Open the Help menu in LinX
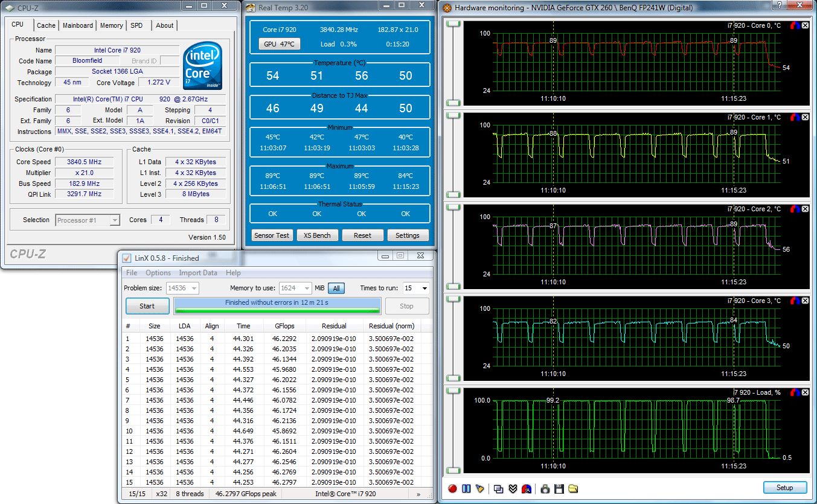Viewport: 817px width, 504px height. point(233,273)
